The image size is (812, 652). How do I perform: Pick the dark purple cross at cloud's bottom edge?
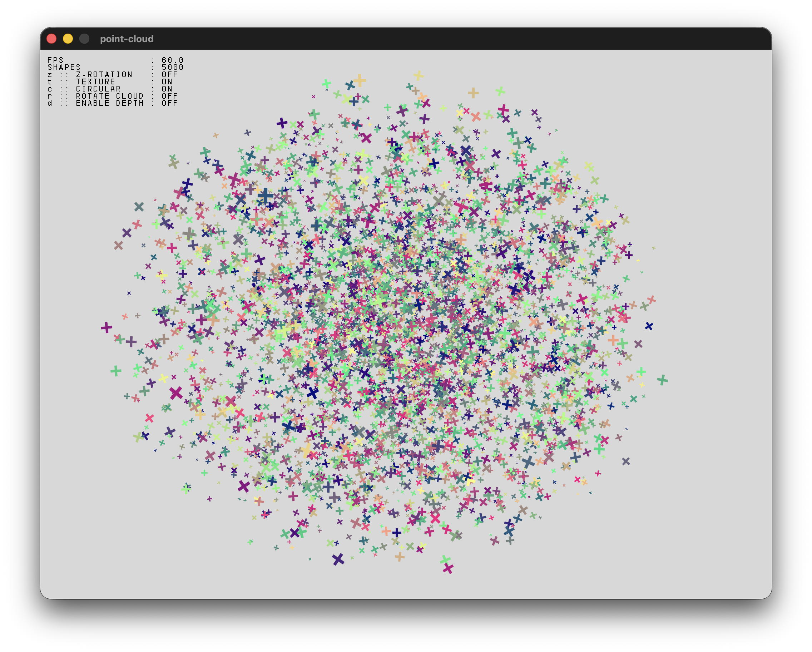(338, 559)
